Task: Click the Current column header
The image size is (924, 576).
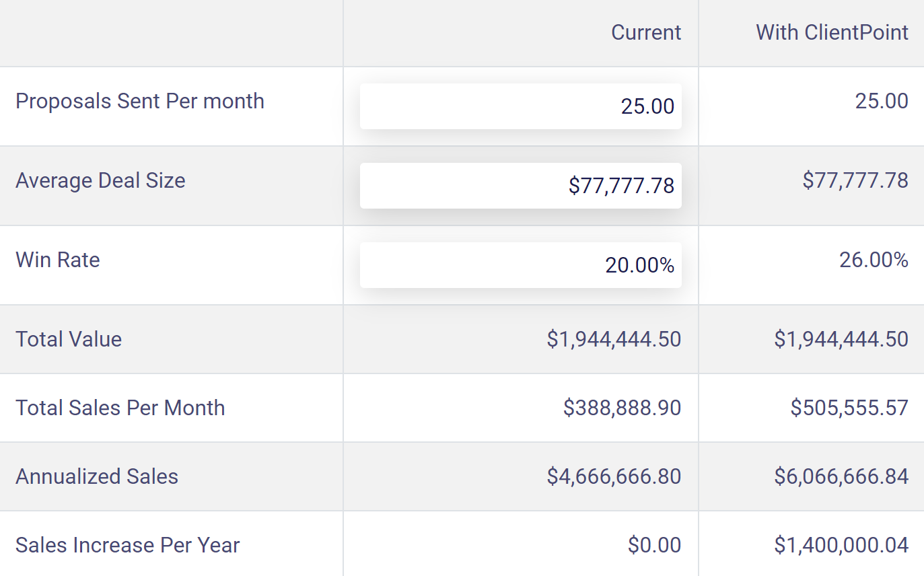Action: 645,32
